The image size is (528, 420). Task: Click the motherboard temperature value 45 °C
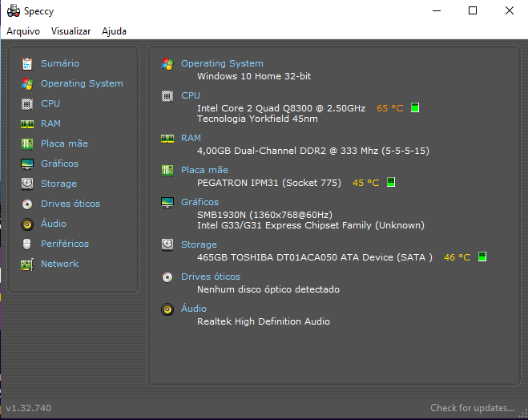pyautogui.click(x=365, y=183)
